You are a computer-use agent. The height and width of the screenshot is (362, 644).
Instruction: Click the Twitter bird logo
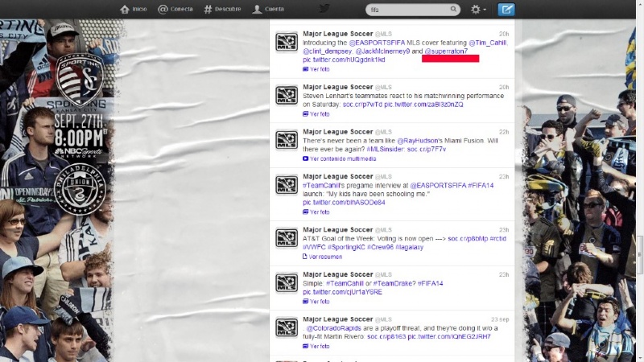tap(324, 9)
